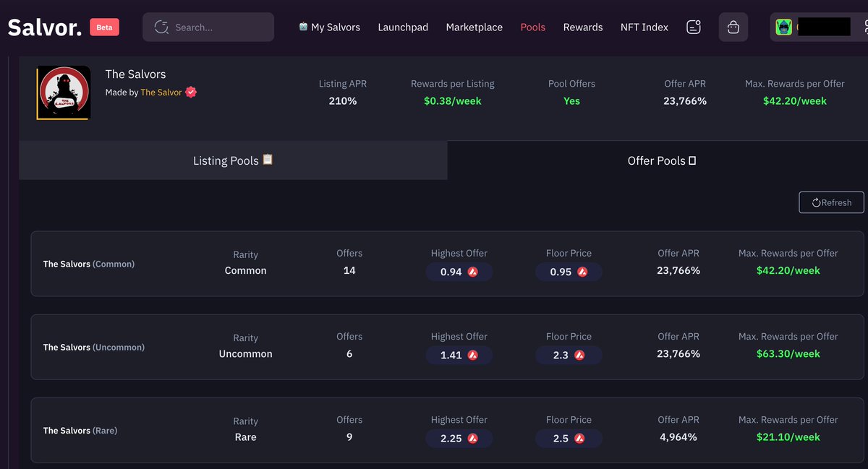Viewport: 868px width, 469px height.
Task: Click Offers count 14 in Common row
Action: click(x=349, y=270)
